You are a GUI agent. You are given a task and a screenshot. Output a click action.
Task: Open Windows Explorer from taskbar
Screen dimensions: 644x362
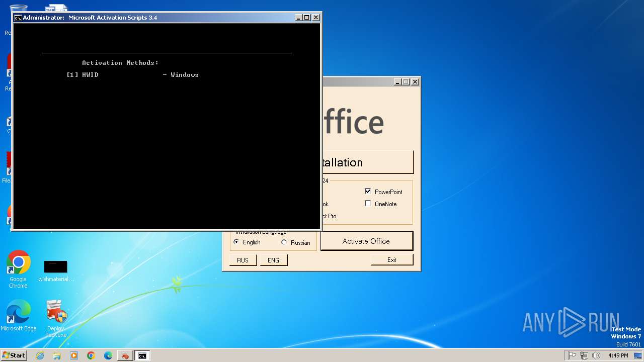point(57,355)
